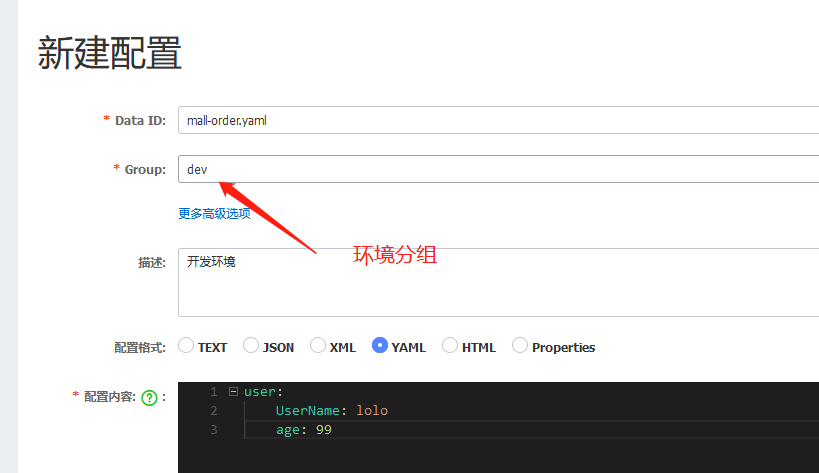Click line number 2 in editor gutter
The height and width of the screenshot is (473, 819).
[214, 411]
